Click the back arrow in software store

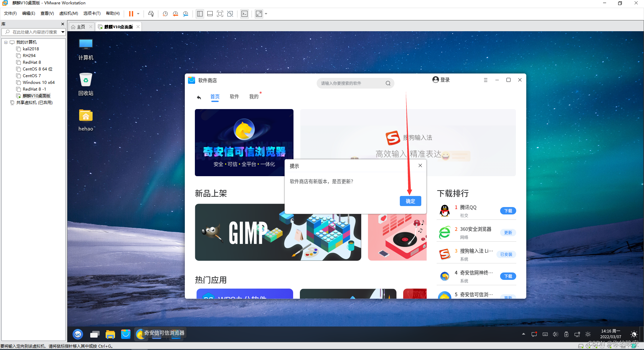(199, 97)
